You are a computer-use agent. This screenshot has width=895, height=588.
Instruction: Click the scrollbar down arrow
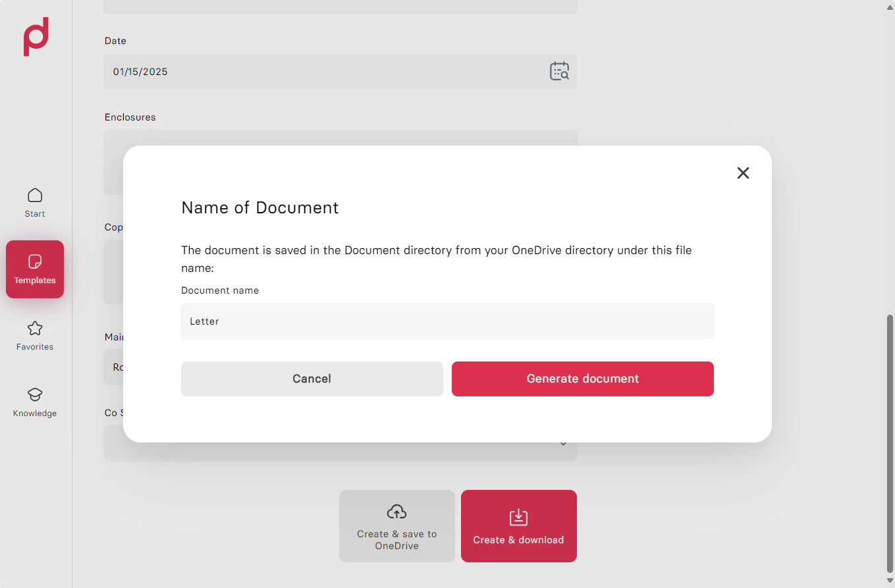tap(890, 581)
